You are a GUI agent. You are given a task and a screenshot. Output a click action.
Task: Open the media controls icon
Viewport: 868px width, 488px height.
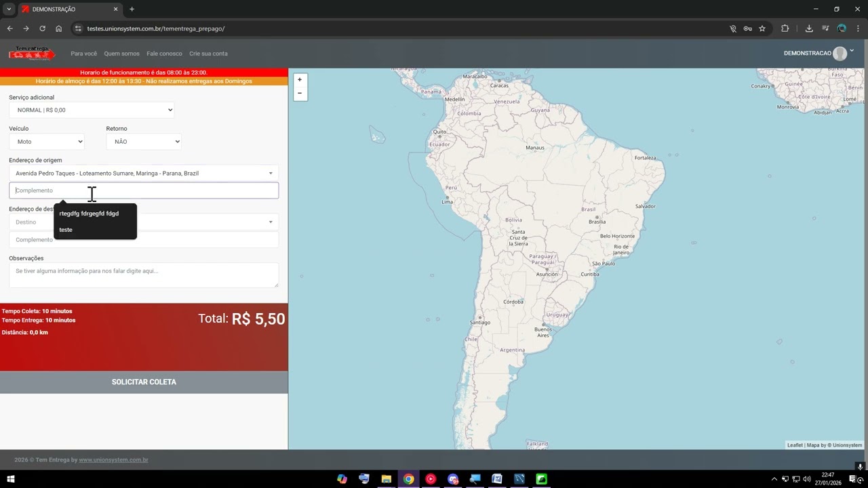tap(825, 28)
